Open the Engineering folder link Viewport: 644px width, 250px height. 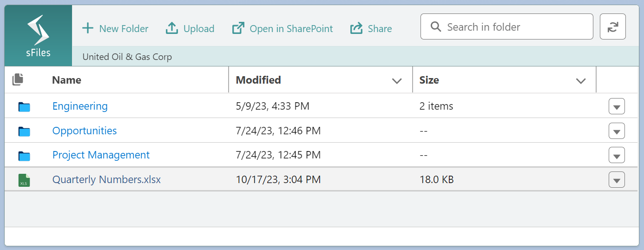80,106
